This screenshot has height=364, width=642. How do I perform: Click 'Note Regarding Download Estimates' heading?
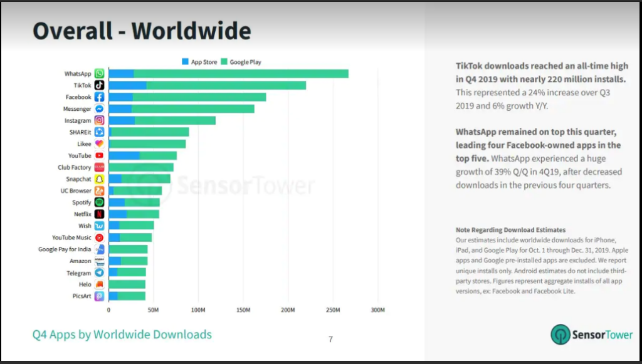click(510, 230)
